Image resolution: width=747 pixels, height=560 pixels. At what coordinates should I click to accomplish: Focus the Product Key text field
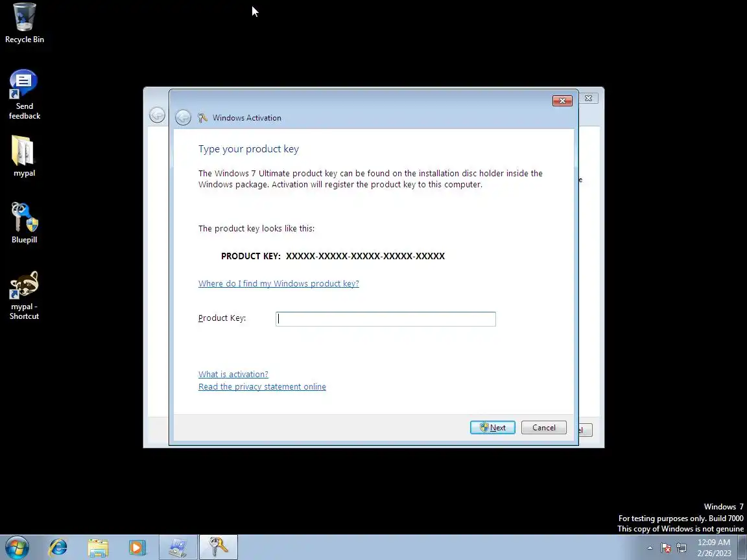tap(385, 319)
